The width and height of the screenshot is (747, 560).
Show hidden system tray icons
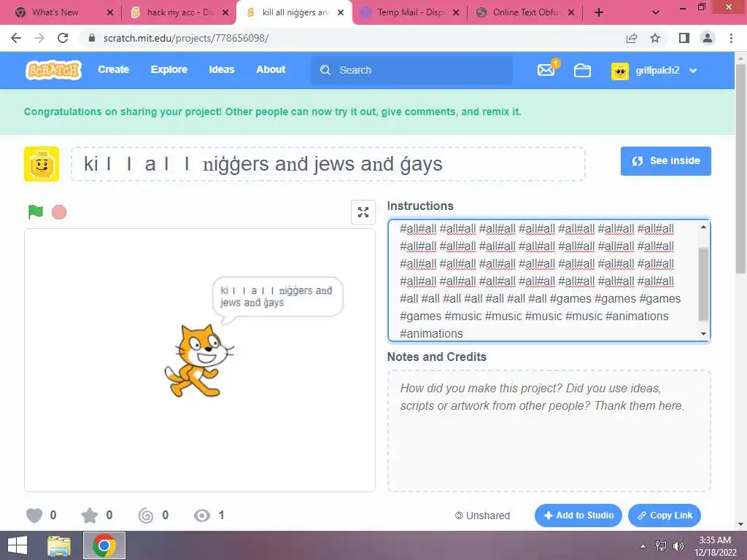coord(643,546)
